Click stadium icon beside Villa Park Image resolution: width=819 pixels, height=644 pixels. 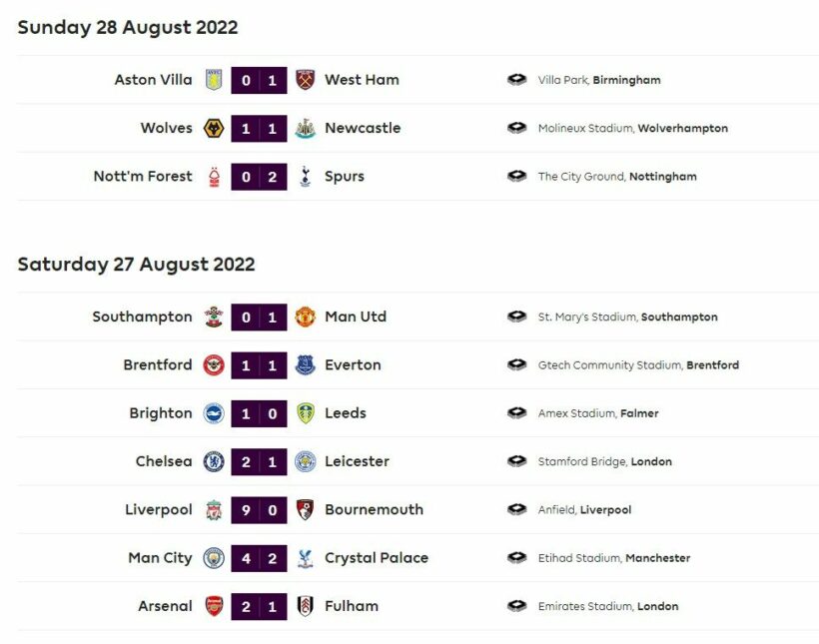pos(516,80)
